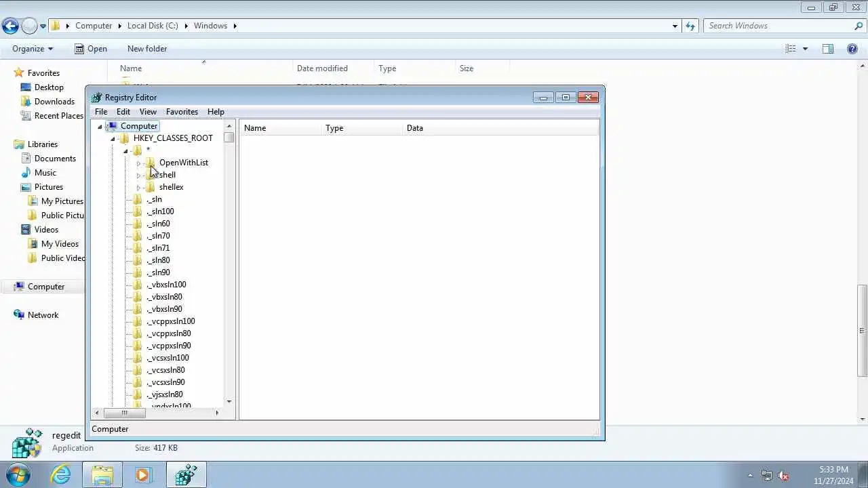Click the Registry Editor taskbar icon
The image size is (868, 488).
click(x=185, y=474)
